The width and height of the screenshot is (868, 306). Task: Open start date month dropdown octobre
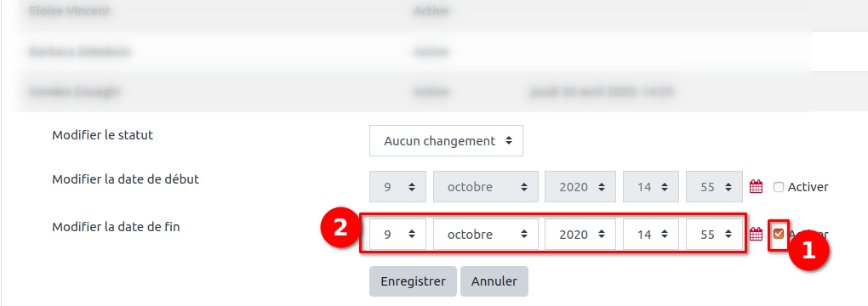(485, 186)
